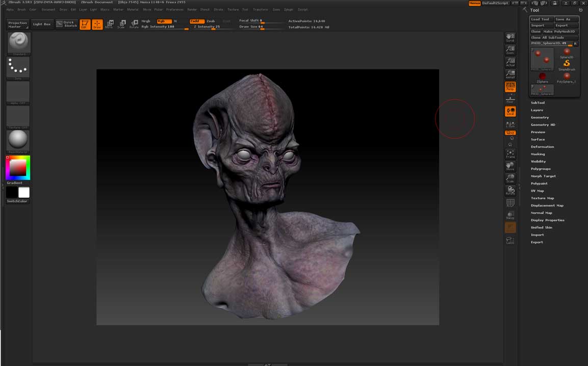This screenshot has width=588, height=366.
Task: Activate the Draw mode button
Action: click(x=97, y=24)
